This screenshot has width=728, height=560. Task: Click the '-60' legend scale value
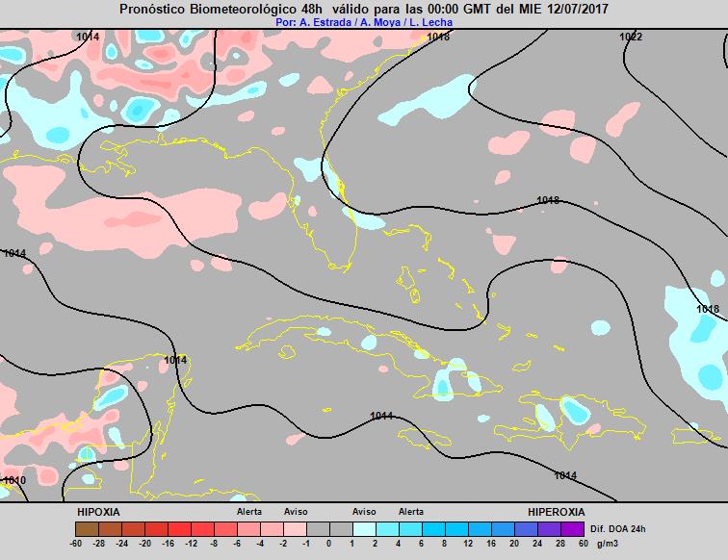(x=76, y=544)
